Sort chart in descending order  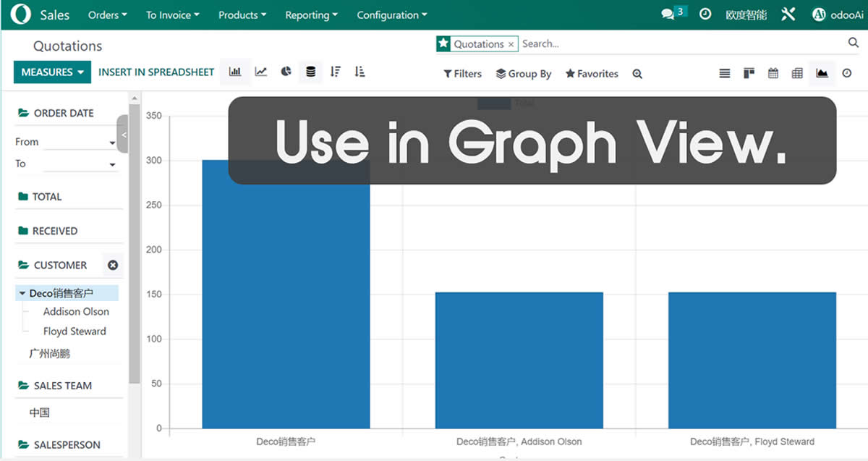pos(335,72)
